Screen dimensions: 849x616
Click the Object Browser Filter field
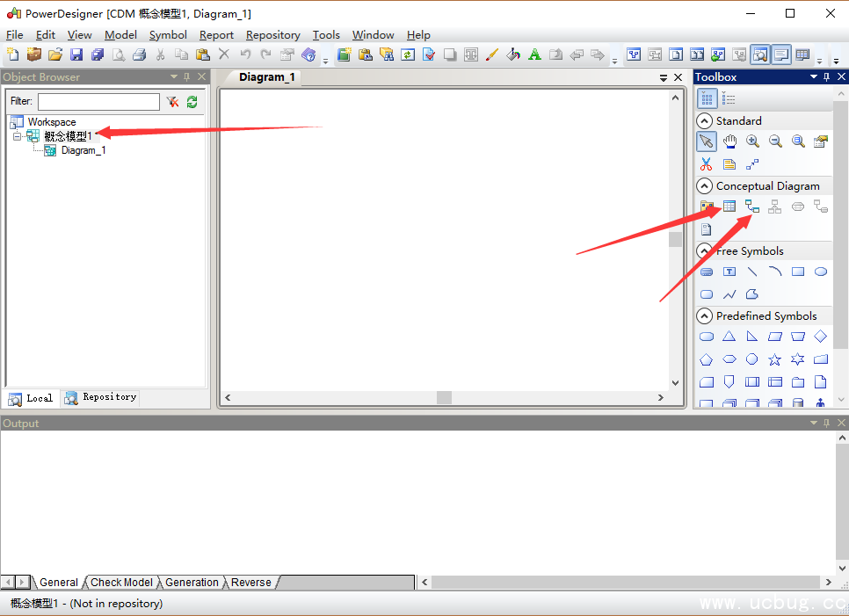click(98, 102)
